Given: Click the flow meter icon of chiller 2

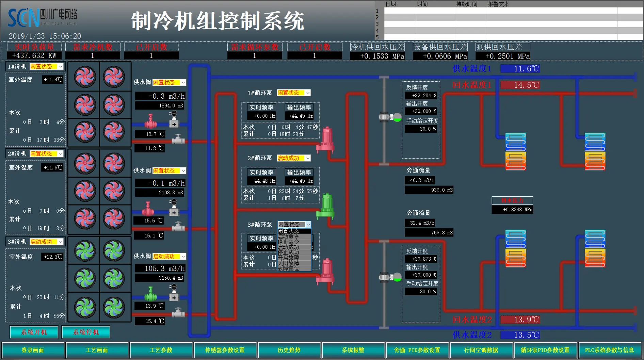Looking at the screenshot, I should [174, 208].
